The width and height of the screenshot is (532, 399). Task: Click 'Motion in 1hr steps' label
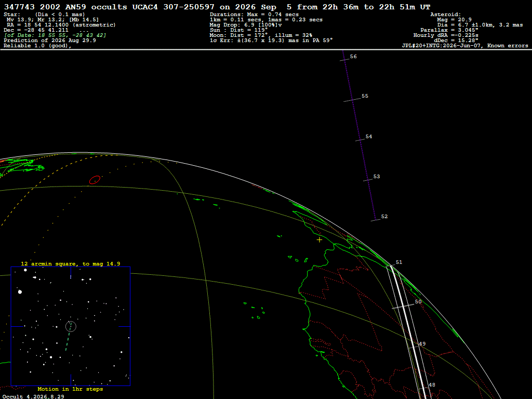[70, 389]
